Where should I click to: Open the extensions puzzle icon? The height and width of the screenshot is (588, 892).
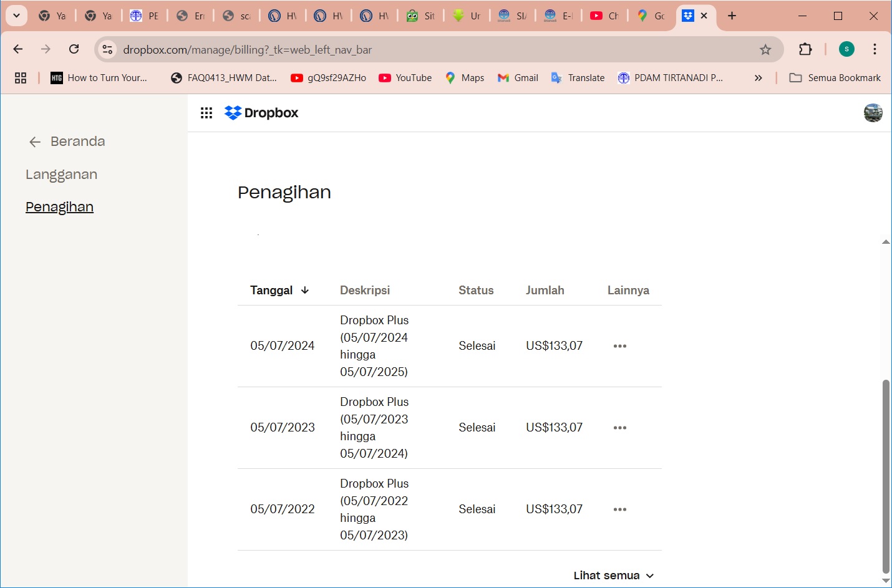[x=805, y=49]
